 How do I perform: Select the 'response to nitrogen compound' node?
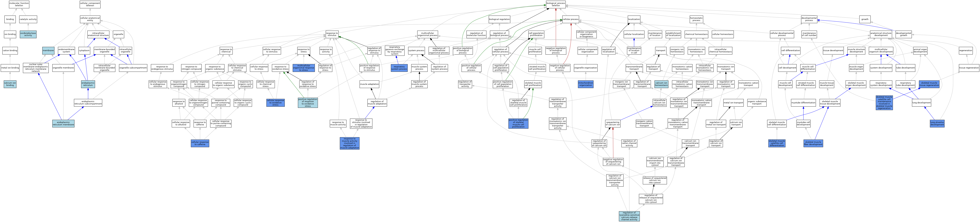[x=191, y=68]
